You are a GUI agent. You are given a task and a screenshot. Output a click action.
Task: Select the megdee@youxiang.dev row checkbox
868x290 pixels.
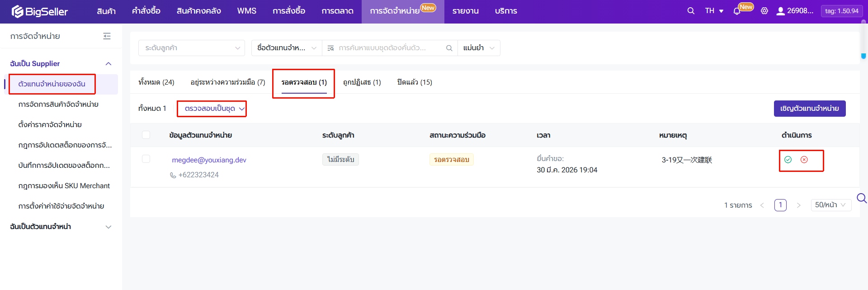coord(146,159)
